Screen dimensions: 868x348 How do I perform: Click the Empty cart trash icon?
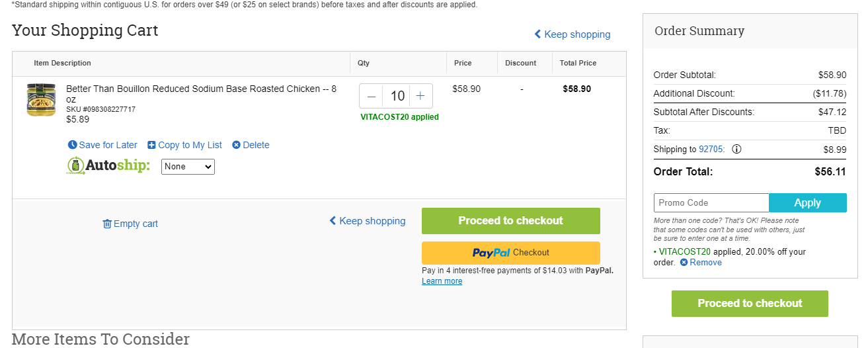click(107, 224)
